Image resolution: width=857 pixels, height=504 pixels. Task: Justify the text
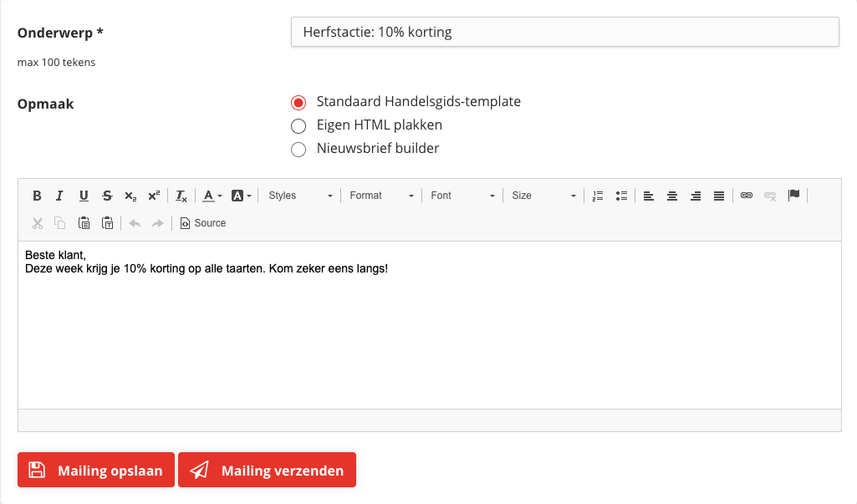(719, 196)
